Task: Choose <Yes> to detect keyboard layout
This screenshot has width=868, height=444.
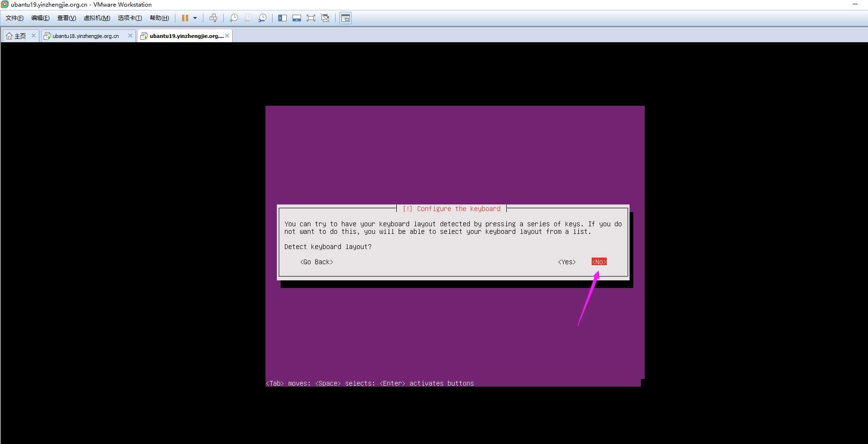Action: (567, 262)
